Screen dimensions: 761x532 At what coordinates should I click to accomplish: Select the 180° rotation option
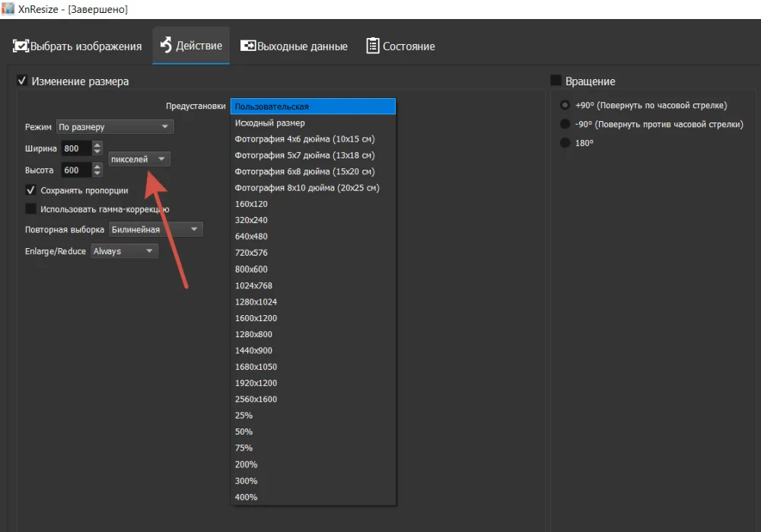565,143
